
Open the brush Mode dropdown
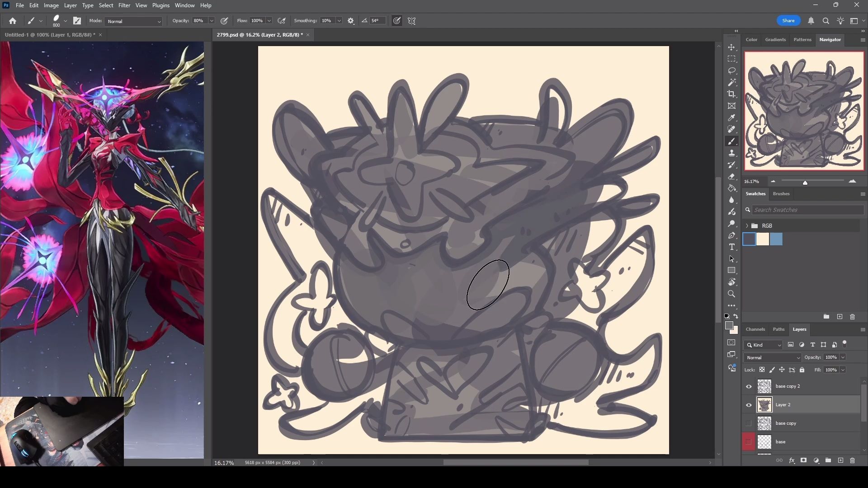(x=133, y=21)
